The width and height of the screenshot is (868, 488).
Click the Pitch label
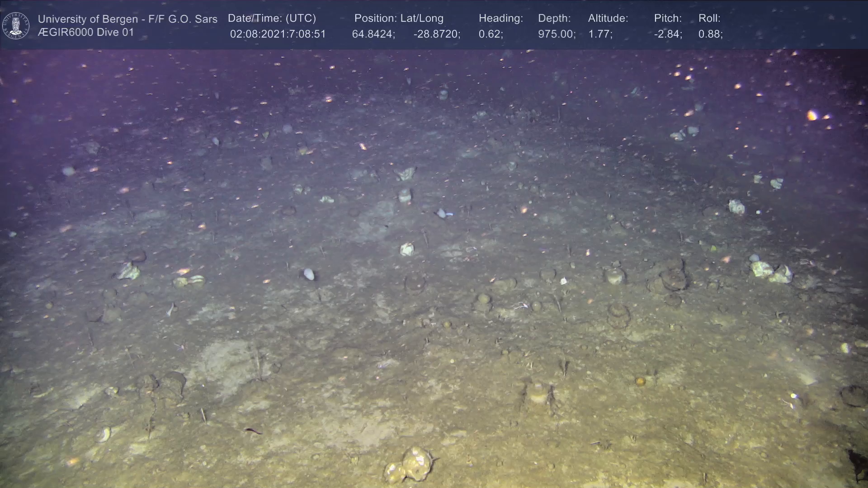[668, 18]
